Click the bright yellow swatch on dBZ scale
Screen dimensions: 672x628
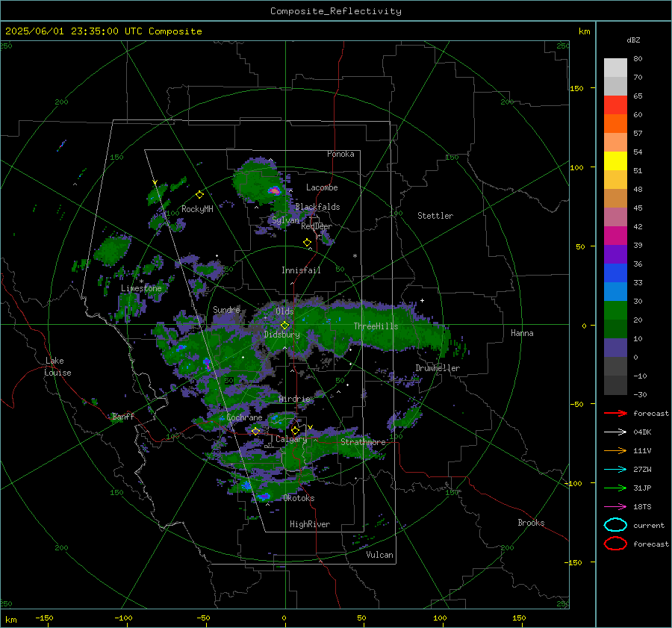point(615,161)
